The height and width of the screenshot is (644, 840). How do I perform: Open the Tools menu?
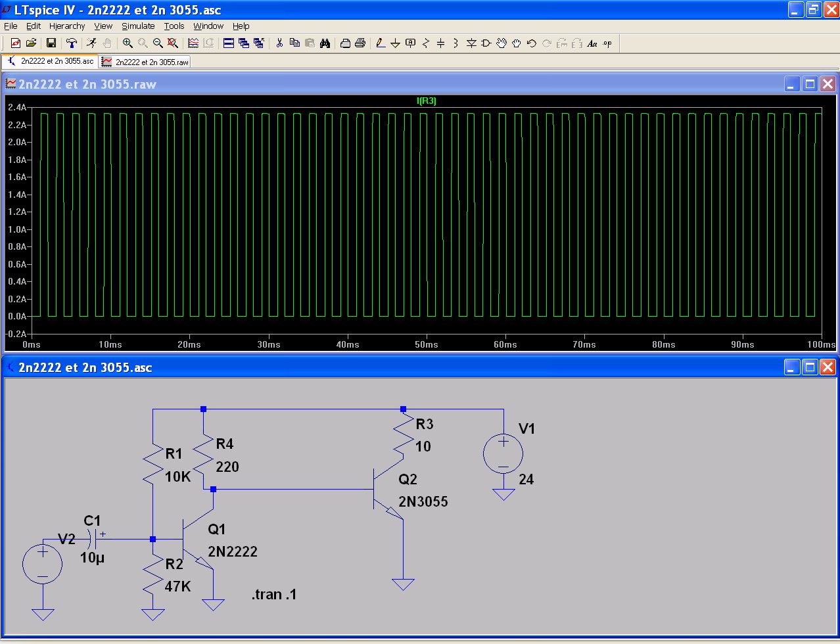point(174,26)
